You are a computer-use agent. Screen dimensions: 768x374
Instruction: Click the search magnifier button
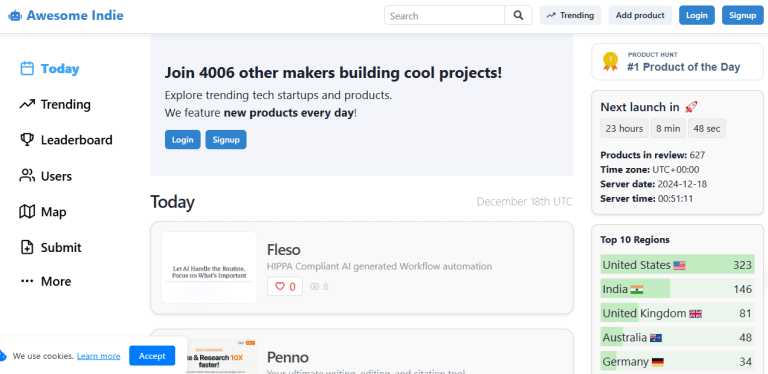coord(518,15)
